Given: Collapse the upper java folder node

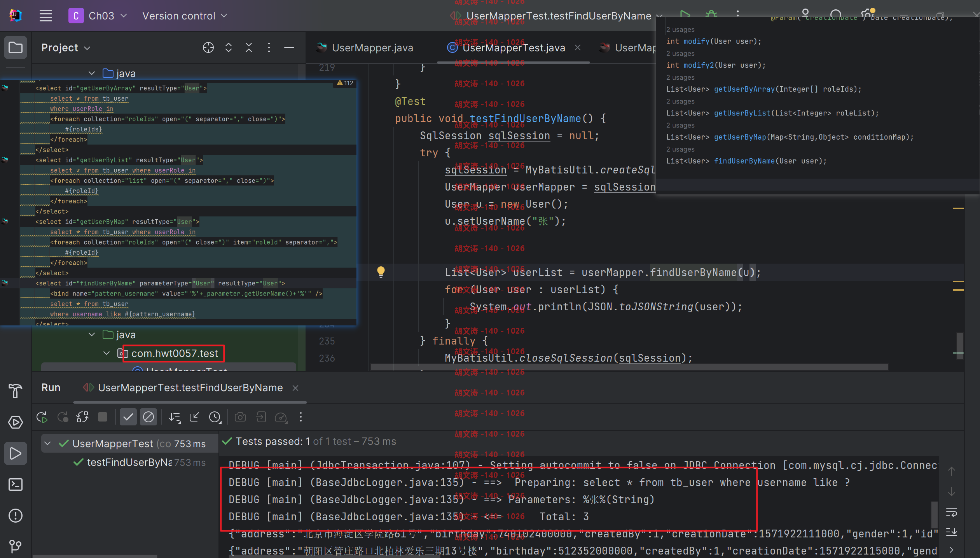Looking at the screenshot, I should tap(92, 73).
